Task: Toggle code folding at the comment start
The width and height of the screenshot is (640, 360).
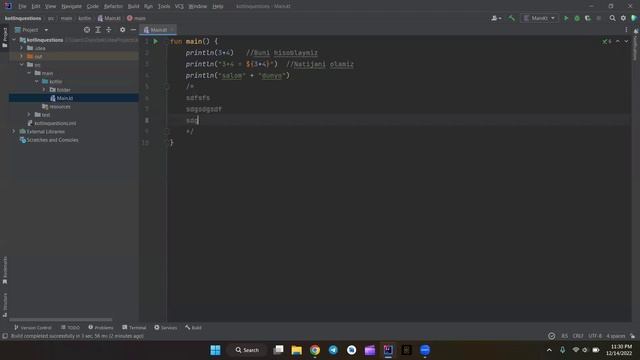Action: tap(167, 87)
